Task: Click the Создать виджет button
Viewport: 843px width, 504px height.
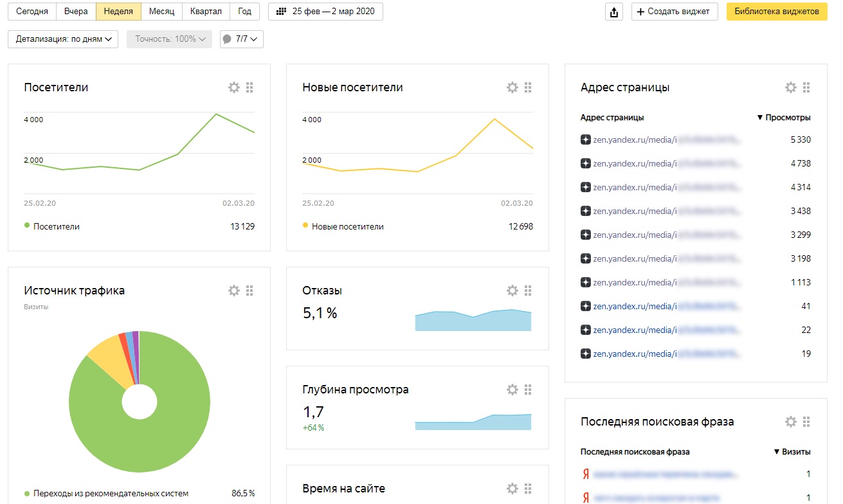Action: tap(675, 12)
